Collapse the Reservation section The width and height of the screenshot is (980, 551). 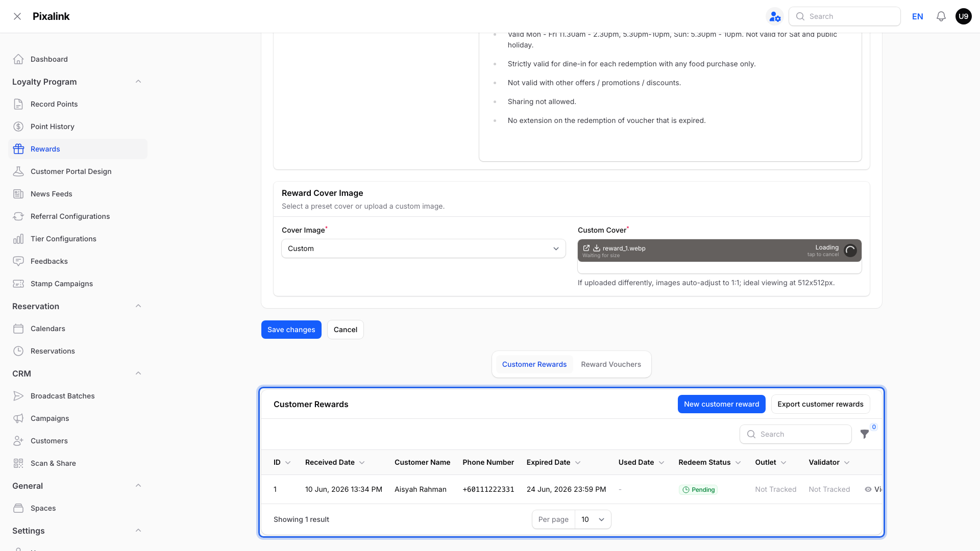138,306
